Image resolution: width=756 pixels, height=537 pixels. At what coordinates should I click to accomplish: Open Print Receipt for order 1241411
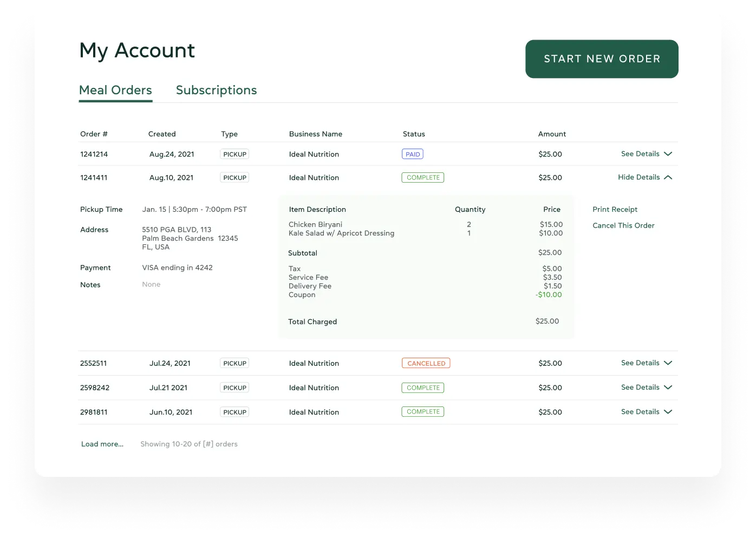point(615,209)
